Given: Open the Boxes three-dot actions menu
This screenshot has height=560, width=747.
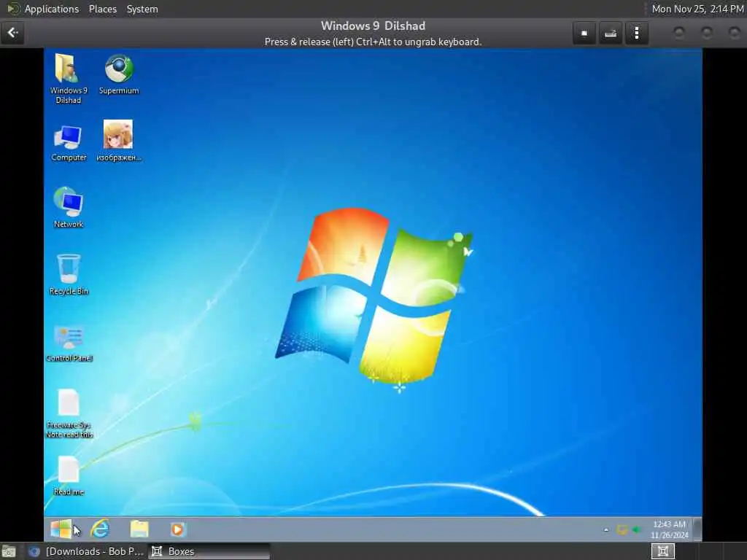Looking at the screenshot, I should click(x=636, y=34).
